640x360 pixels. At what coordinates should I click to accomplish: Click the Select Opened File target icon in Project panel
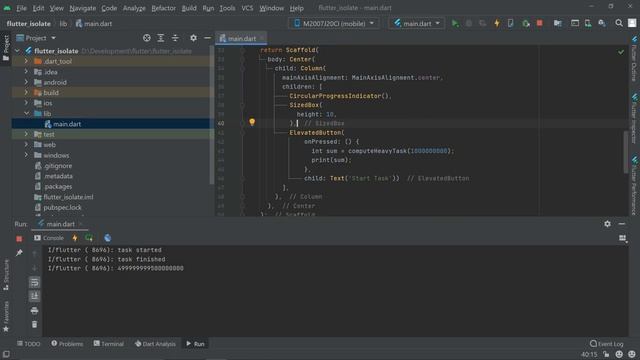coord(147,38)
